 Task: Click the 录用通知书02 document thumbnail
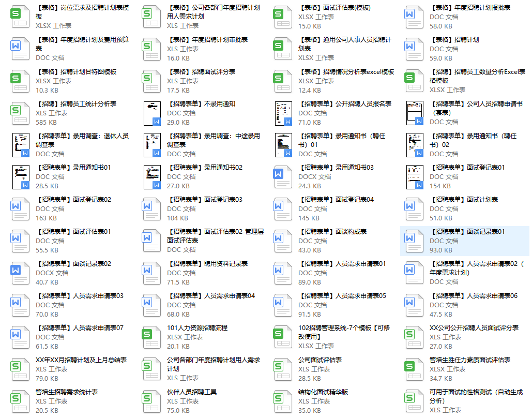click(x=152, y=177)
